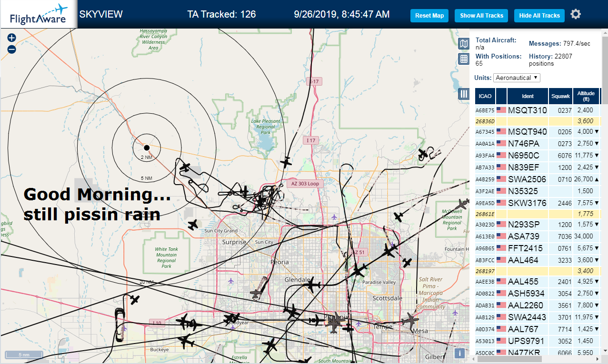Select SKW3176 in the aircraft list
The height and width of the screenshot is (364, 608).
(x=537, y=203)
